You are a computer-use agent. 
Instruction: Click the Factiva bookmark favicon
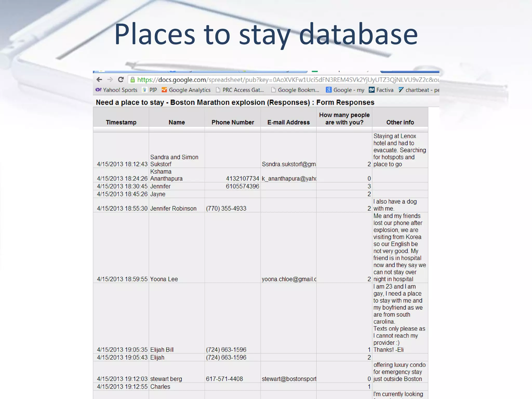pos(372,90)
